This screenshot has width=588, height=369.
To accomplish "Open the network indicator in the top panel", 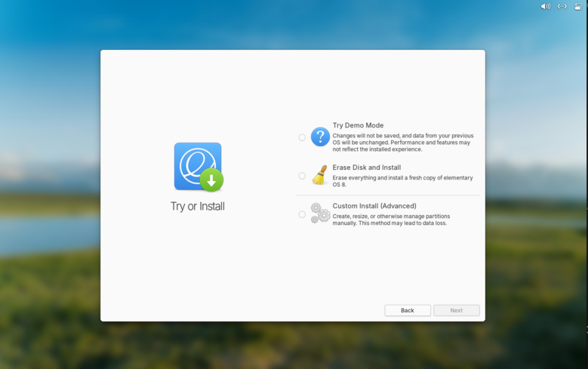I will pos(562,6).
